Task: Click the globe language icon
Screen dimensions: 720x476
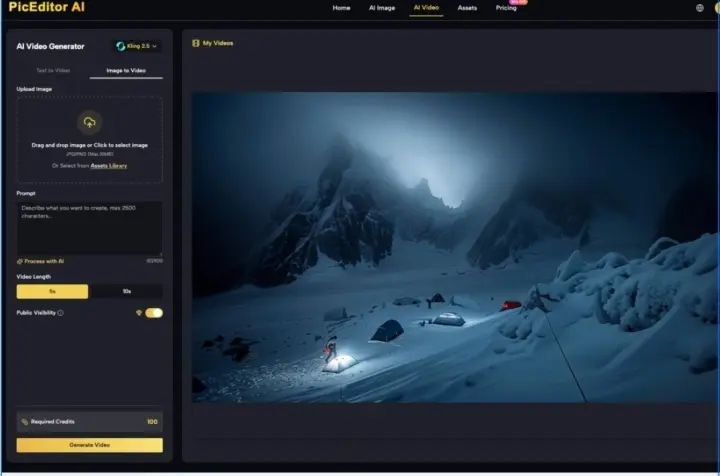Action: coord(699,8)
